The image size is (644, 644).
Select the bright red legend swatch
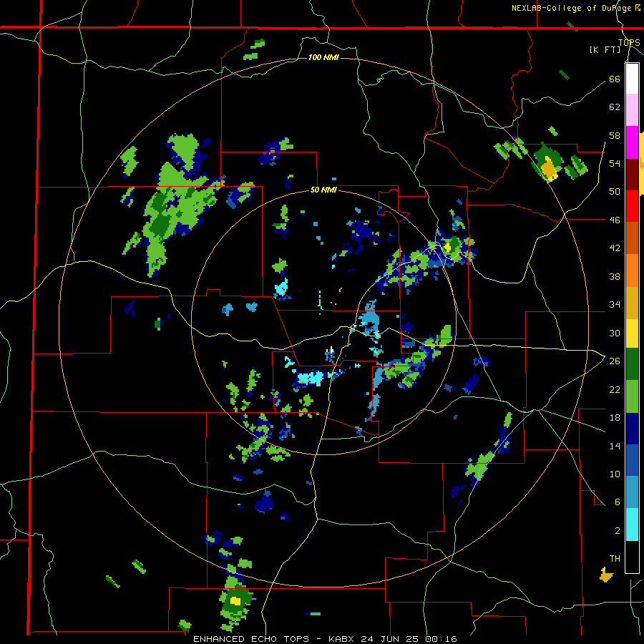coord(632,207)
